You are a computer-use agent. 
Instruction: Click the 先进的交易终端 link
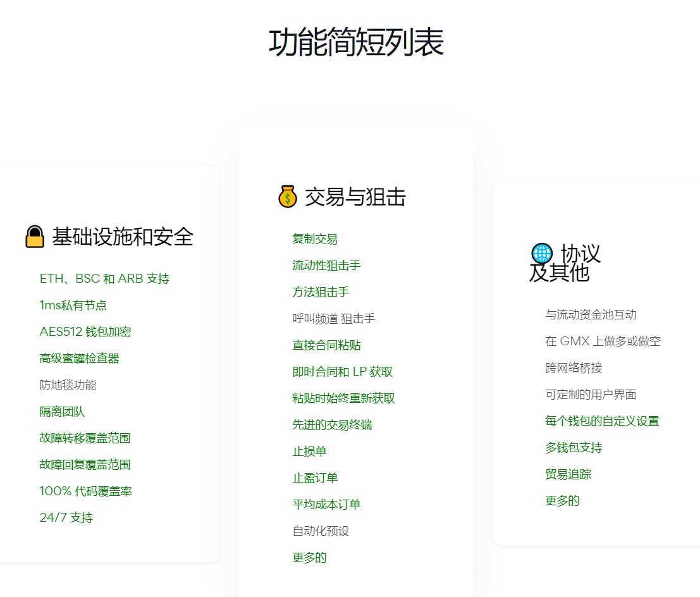point(332,424)
